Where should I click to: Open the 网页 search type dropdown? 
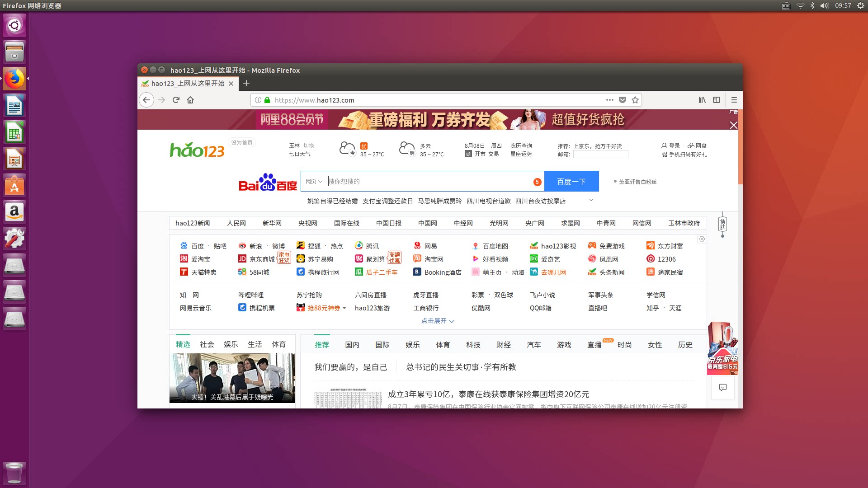click(314, 181)
